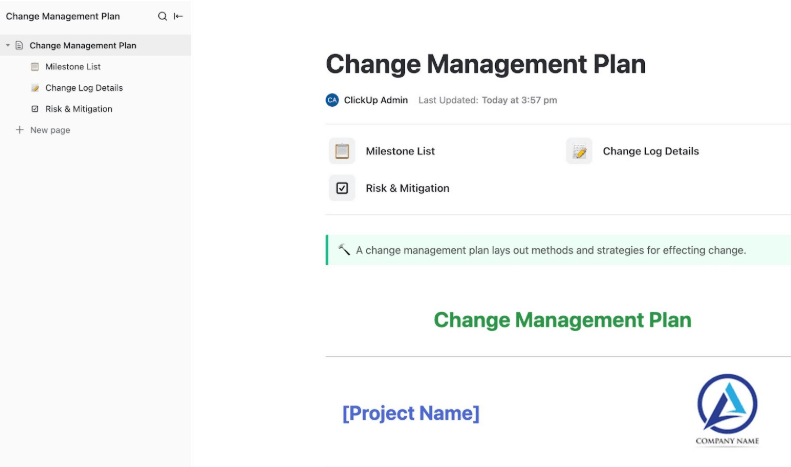Click the large Milestone List clipboard icon
Image resolution: width=791 pixels, height=467 pixels.
click(342, 151)
